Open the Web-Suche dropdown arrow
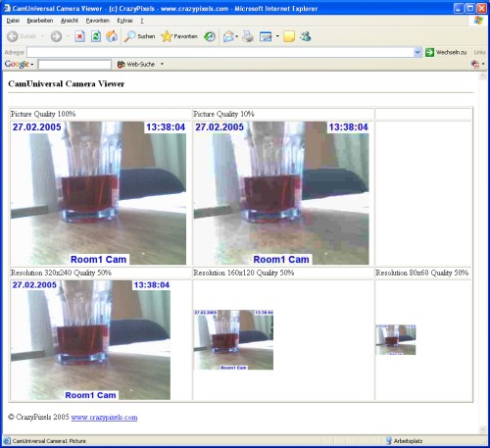The width and height of the screenshot is (490, 448). (x=162, y=65)
